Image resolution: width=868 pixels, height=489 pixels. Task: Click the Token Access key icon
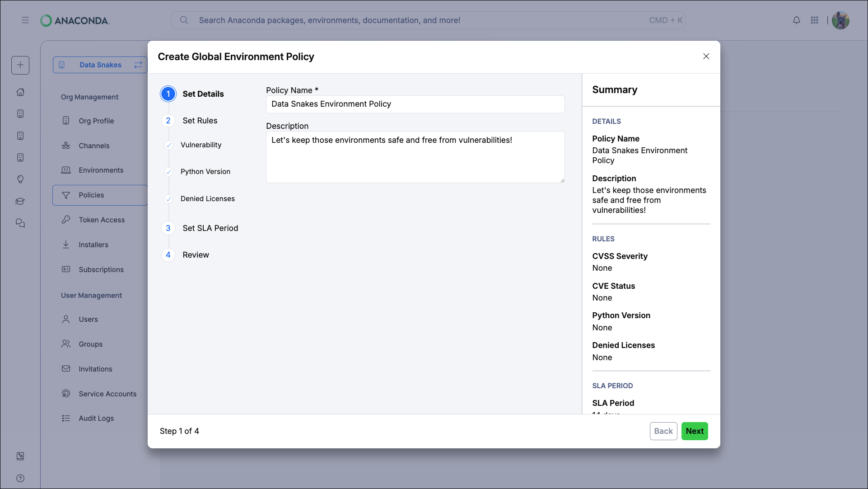coord(66,220)
